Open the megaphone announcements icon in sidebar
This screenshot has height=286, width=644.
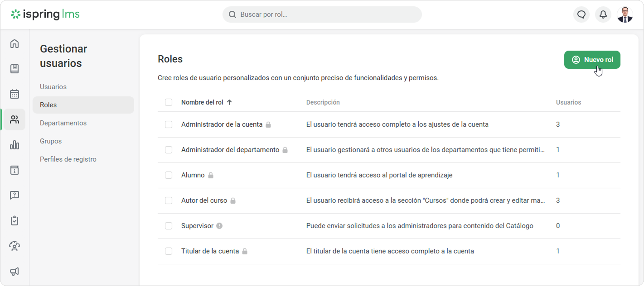[15, 272]
